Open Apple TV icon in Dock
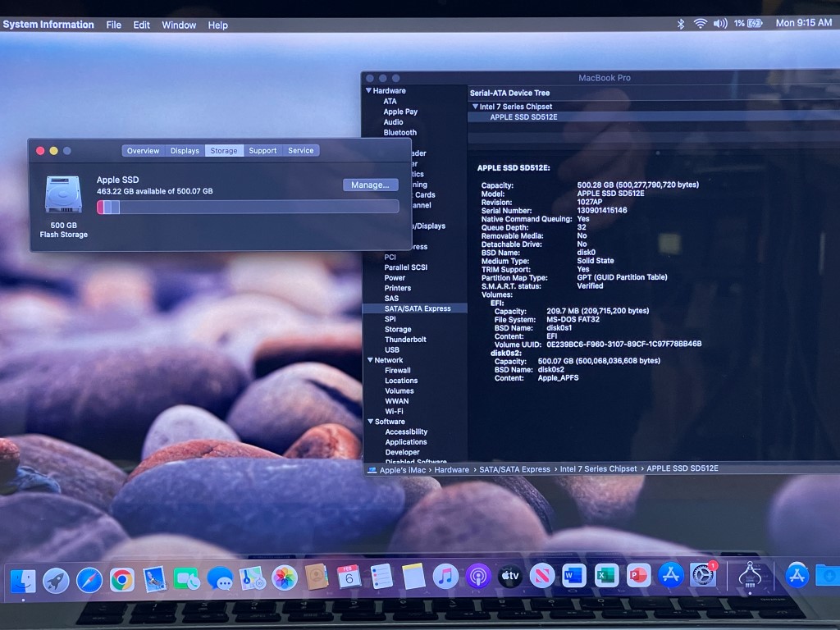 click(510, 576)
